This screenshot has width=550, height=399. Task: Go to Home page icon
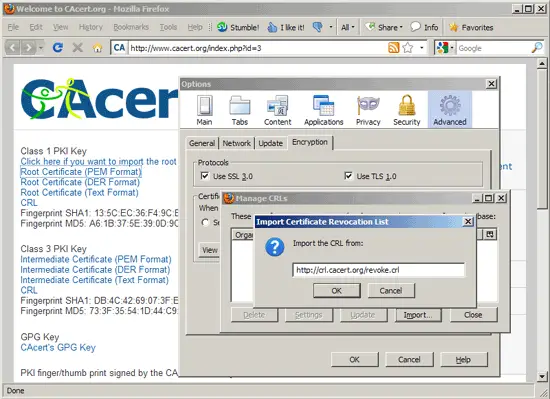click(97, 48)
